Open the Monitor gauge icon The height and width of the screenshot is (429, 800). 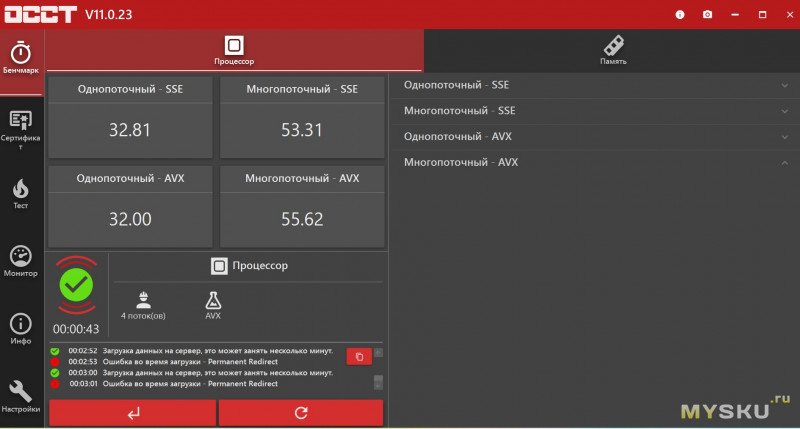(21, 261)
